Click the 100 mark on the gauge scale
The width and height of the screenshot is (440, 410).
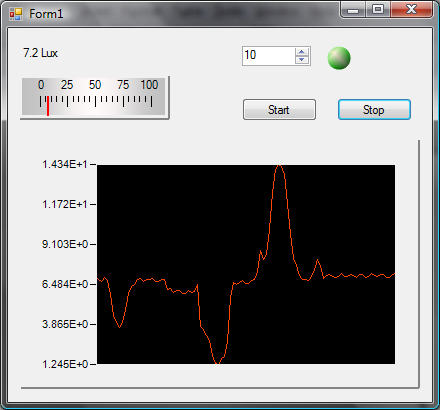(x=149, y=85)
